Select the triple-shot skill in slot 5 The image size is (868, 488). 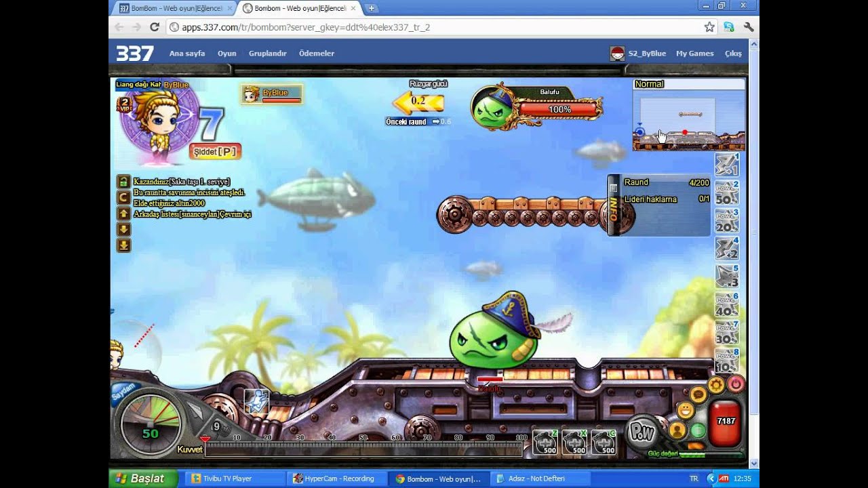[727, 276]
